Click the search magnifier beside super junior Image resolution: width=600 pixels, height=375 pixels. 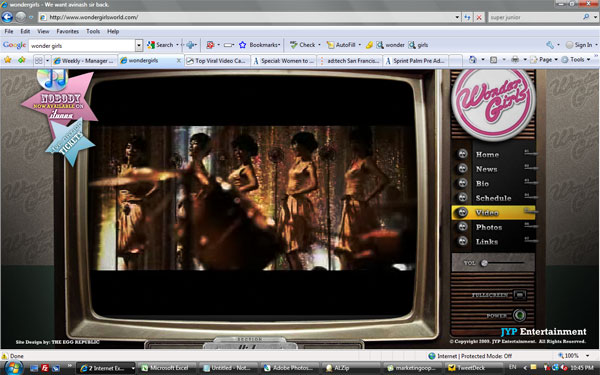click(586, 17)
